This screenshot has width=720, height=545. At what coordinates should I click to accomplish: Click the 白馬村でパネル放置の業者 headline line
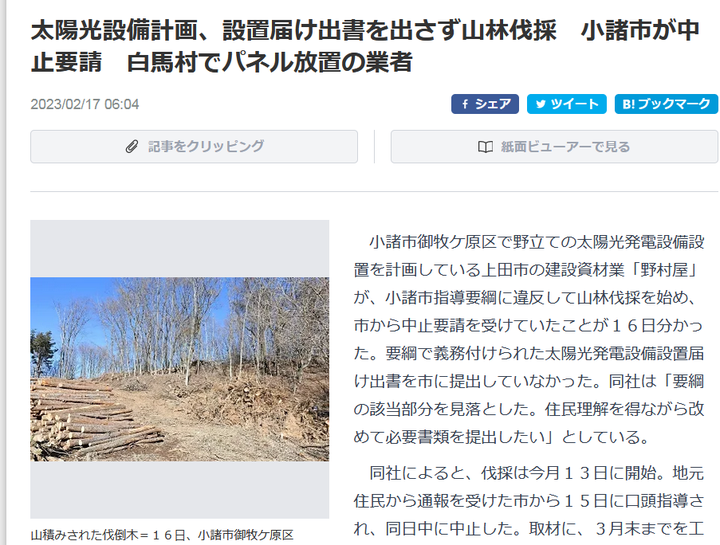pos(270,62)
